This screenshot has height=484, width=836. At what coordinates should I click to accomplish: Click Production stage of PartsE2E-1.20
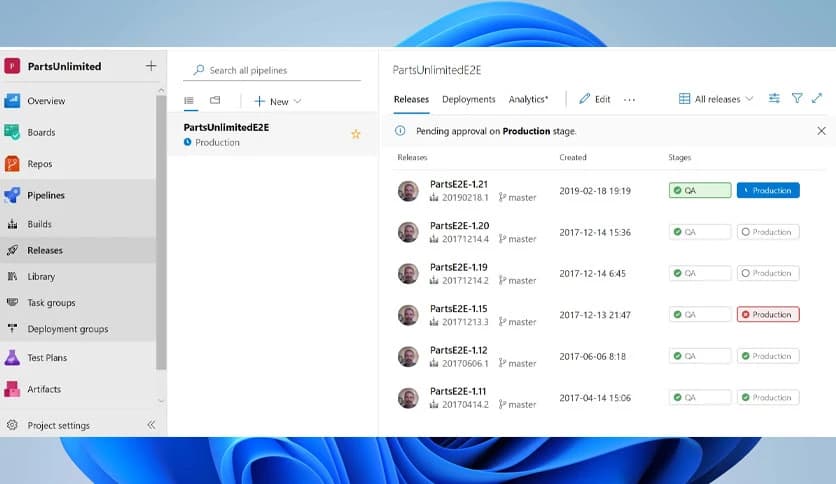pos(768,232)
